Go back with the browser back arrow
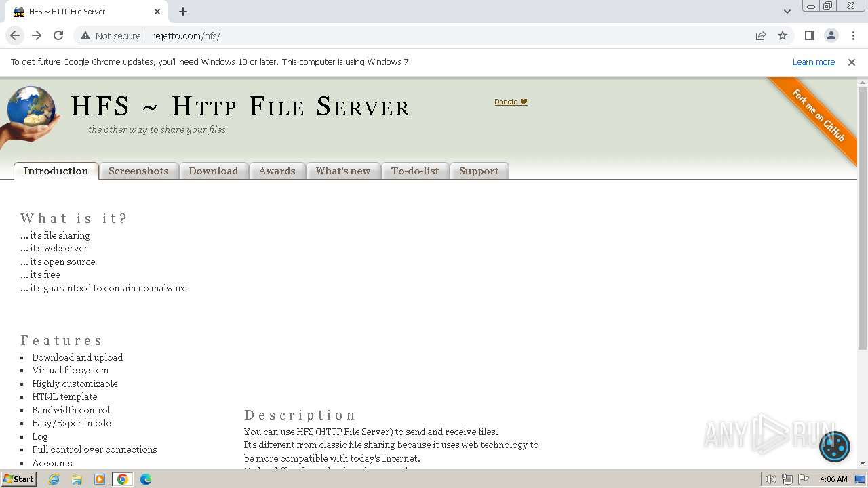Viewport: 868px width, 488px height. coord(15,35)
